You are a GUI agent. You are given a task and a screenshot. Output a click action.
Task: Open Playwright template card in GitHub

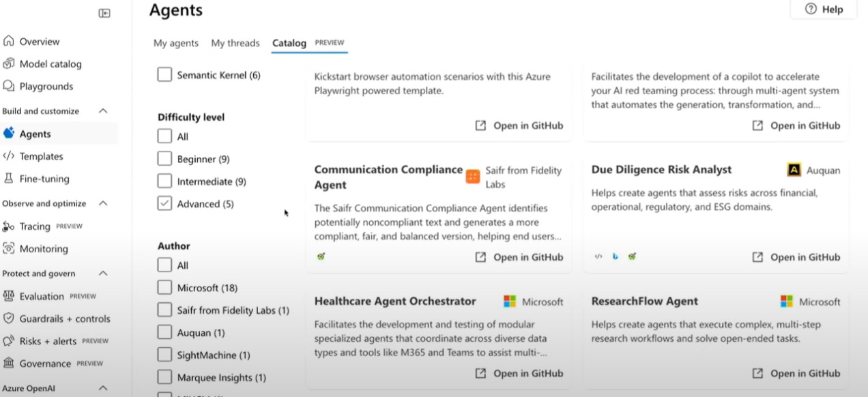[519, 126]
